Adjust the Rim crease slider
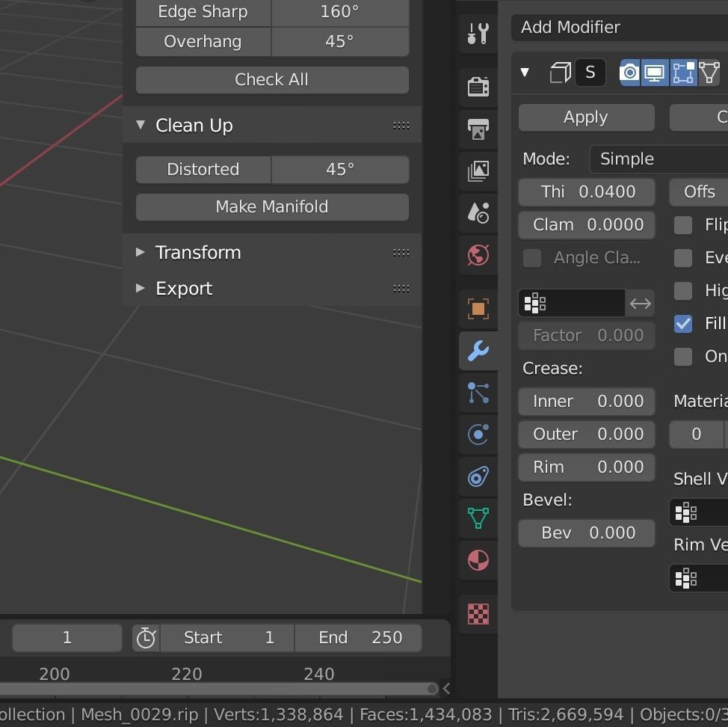The image size is (728, 727). (587, 467)
